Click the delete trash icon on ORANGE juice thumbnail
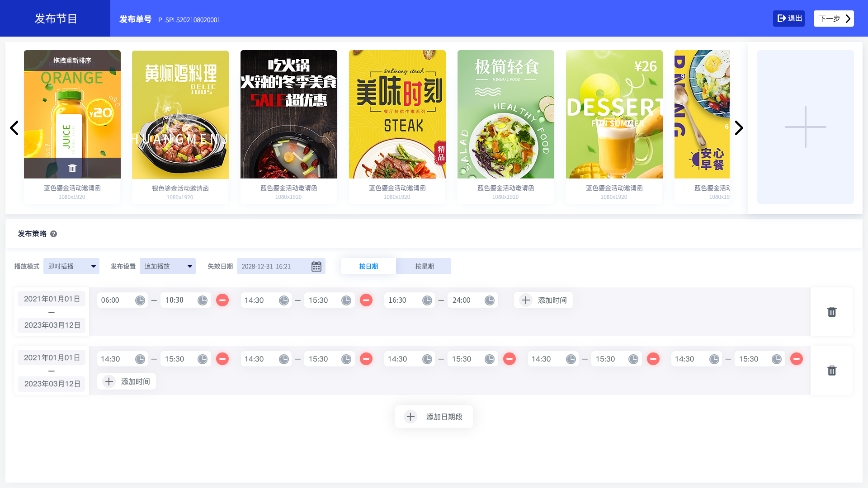 point(72,168)
